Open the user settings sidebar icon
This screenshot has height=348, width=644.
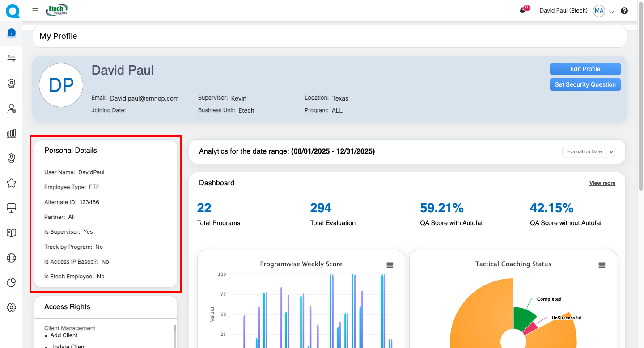pyautogui.click(x=12, y=108)
